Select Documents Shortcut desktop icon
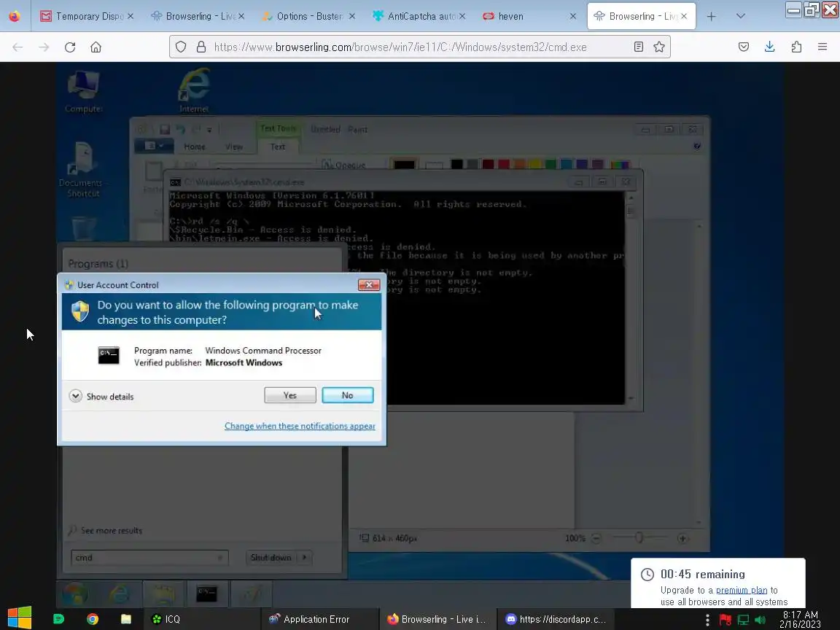The width and height of the screenshot is (840, 630). click(83, 170)
